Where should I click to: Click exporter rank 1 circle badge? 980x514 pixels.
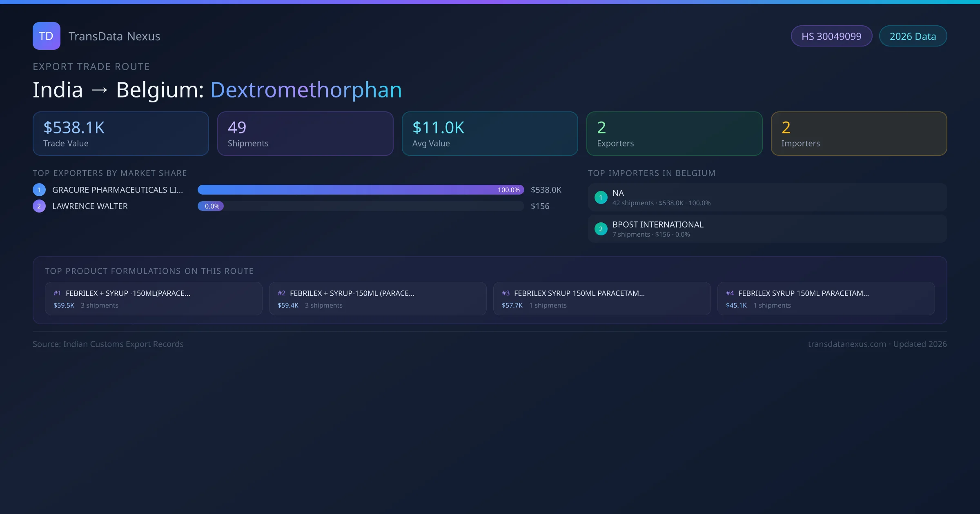[39, 190]
